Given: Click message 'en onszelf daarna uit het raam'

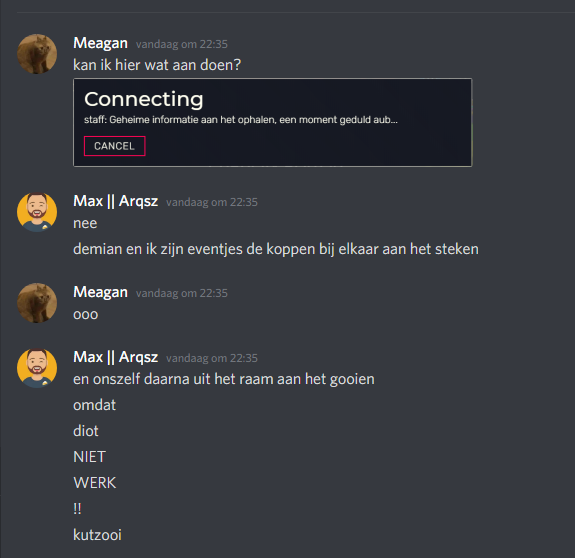Looking at the screenshot, I should (224, 379).
